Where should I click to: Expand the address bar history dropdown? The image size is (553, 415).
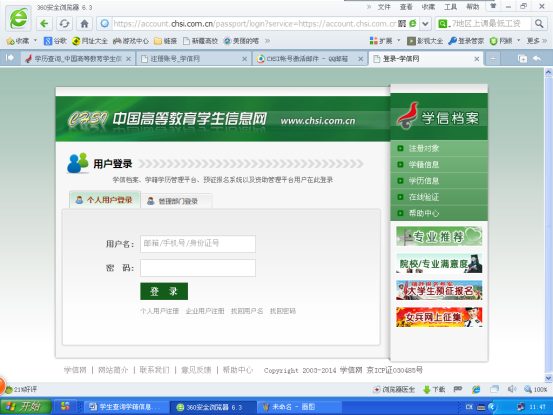(425, 24)
